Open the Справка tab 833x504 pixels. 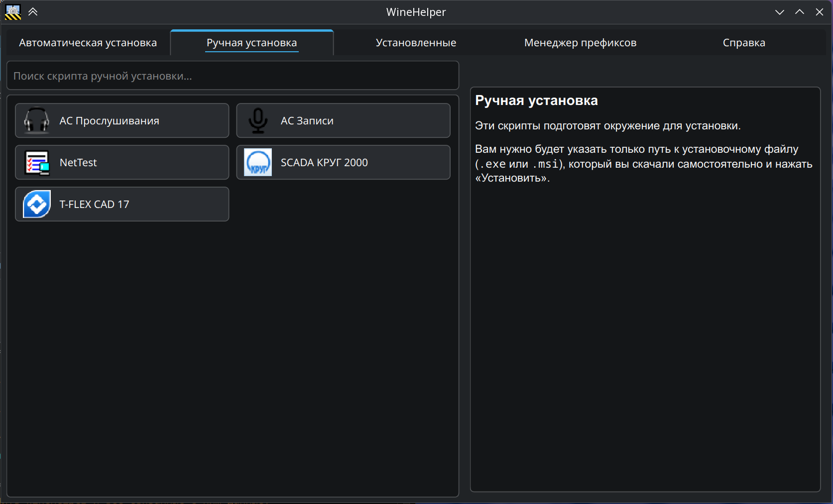(744, 43)
